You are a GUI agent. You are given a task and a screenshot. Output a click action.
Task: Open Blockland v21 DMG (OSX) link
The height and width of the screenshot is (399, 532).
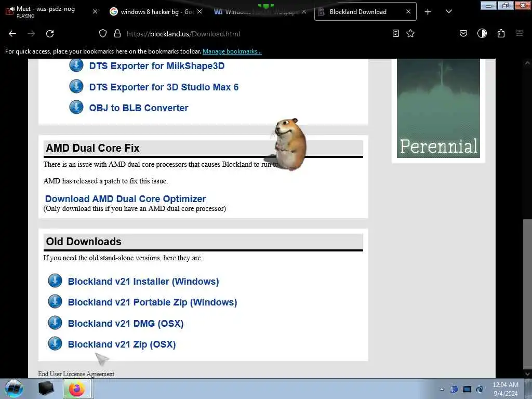tap(126, 324)
